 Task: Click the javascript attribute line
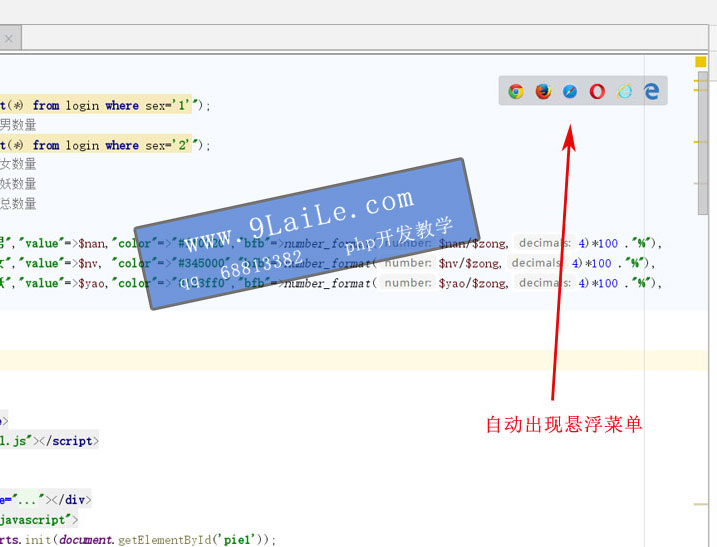[x=39, y=520]
